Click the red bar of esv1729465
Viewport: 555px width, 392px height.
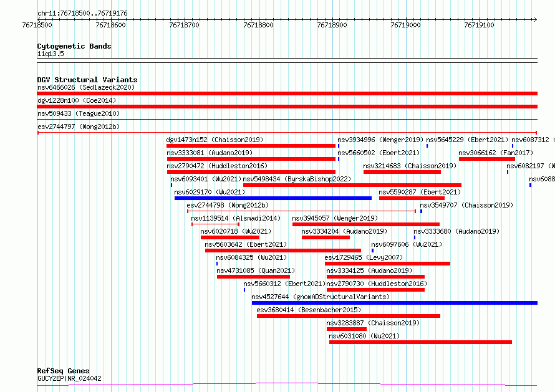(x=388, y=264)
